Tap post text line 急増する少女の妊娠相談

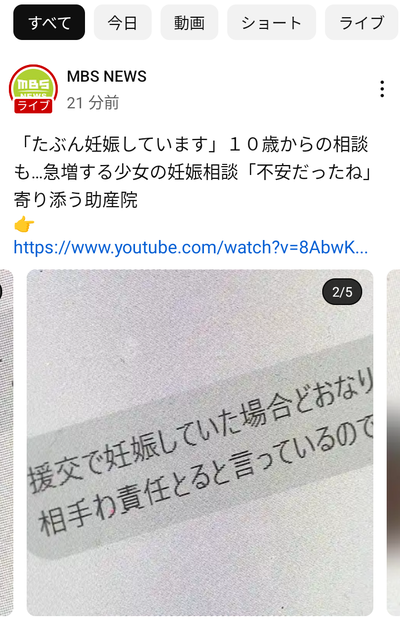[140, 172]
